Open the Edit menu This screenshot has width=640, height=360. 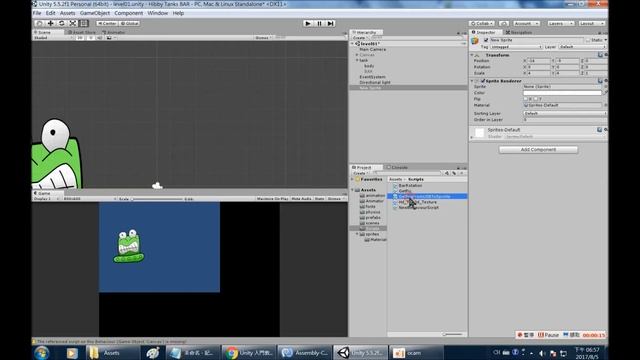tap(50, 13)
